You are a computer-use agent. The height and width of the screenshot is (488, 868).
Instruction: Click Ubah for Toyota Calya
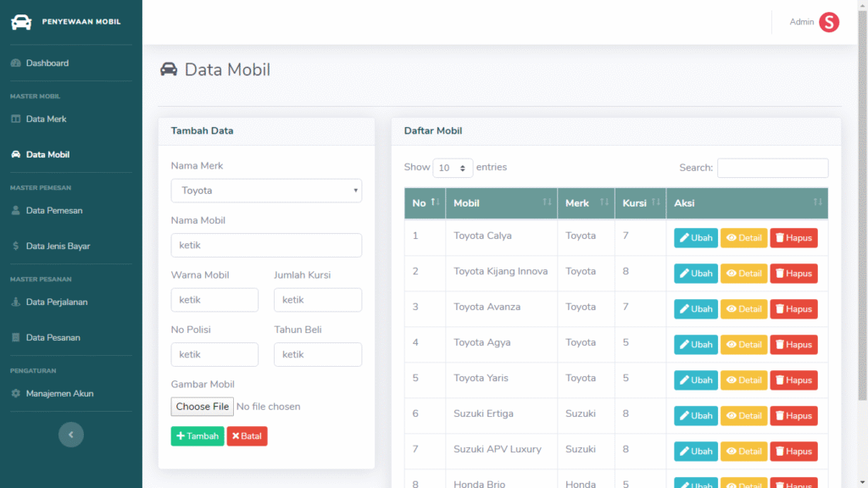pos(696,238)
